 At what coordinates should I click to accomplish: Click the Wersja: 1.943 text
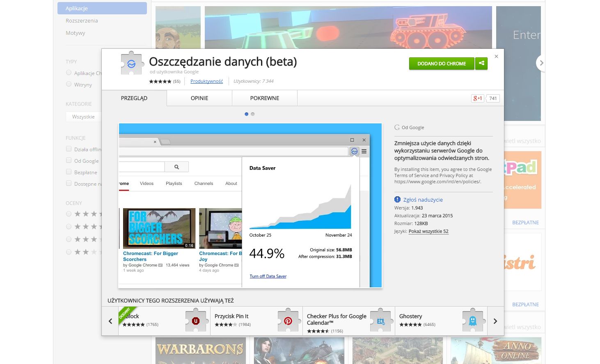409,208
